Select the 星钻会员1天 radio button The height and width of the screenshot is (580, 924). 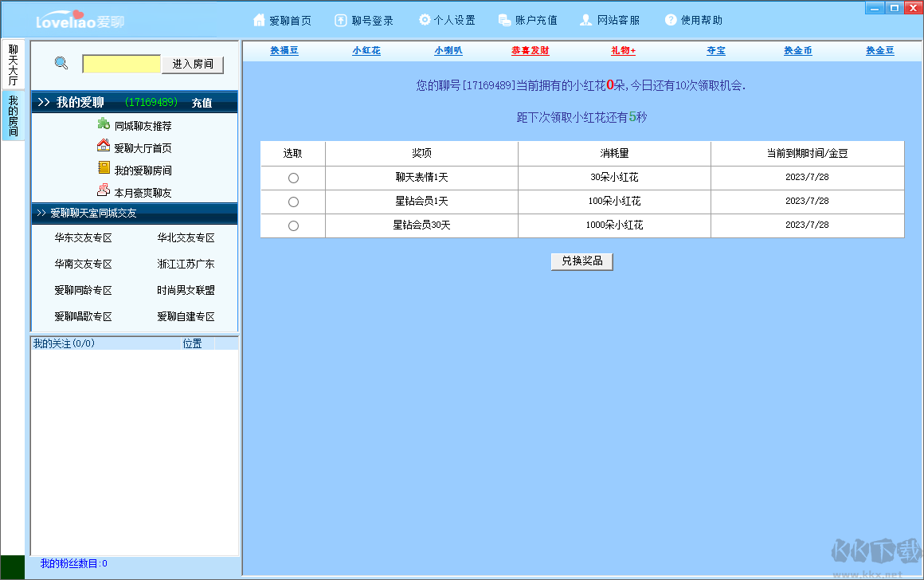pos(293,202)
